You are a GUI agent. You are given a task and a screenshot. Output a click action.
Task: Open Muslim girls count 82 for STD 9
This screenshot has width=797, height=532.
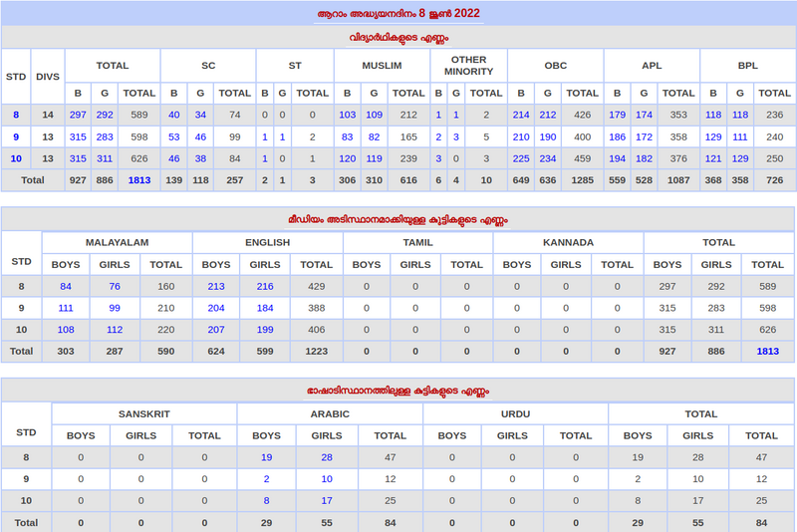(x=374, y=136)
